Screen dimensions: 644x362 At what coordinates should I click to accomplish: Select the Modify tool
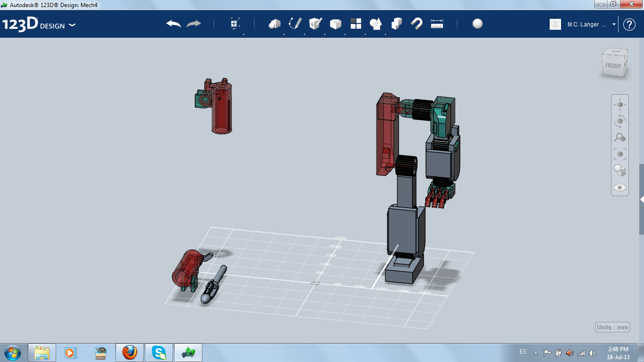(x=335, y=24)
